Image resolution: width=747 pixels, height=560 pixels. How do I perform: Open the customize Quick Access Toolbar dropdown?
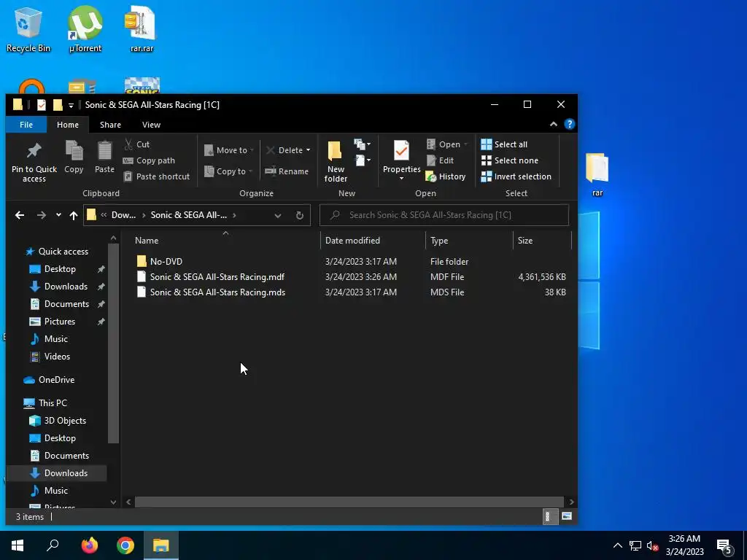(x=71, y=105)
